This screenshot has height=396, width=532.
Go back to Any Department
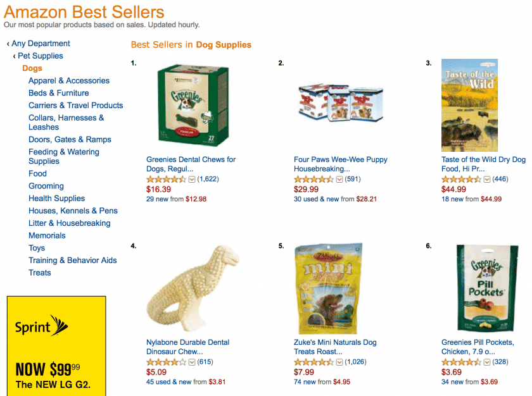tap(41, 44)
